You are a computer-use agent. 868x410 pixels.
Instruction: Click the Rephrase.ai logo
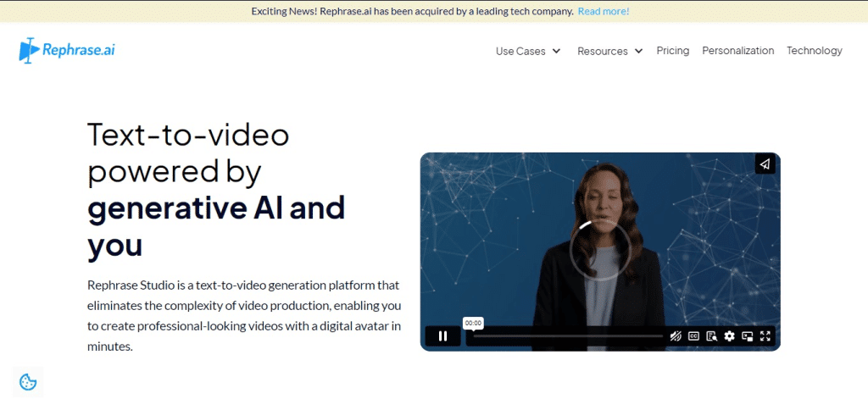pos(67,50)
